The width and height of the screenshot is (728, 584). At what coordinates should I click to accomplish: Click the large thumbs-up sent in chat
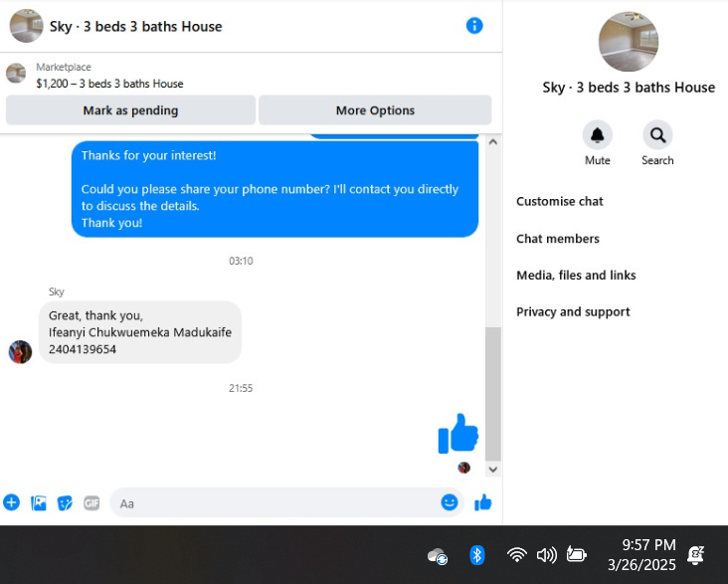pyautogui.click(x=458, y=434)
